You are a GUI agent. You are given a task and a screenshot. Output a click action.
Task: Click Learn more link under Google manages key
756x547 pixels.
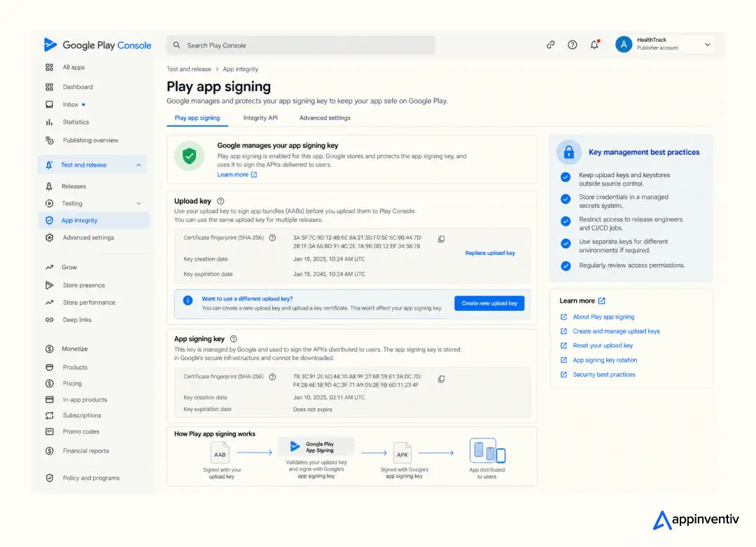coord(237,174)
